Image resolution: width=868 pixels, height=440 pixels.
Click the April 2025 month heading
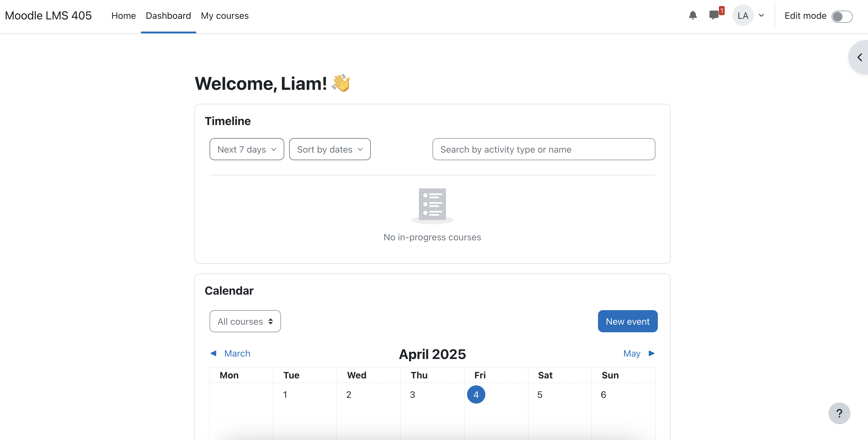coord(432,354)
